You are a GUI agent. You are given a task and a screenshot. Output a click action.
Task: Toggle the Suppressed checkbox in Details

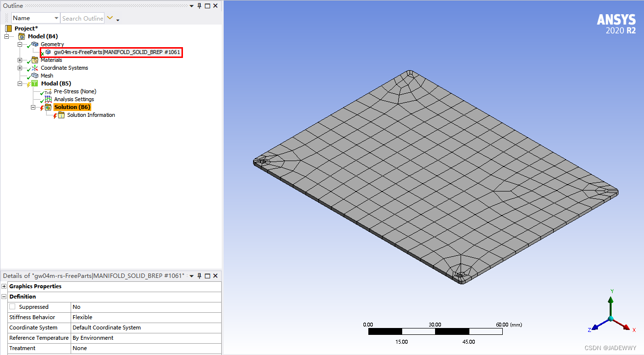tap(12, 306)
